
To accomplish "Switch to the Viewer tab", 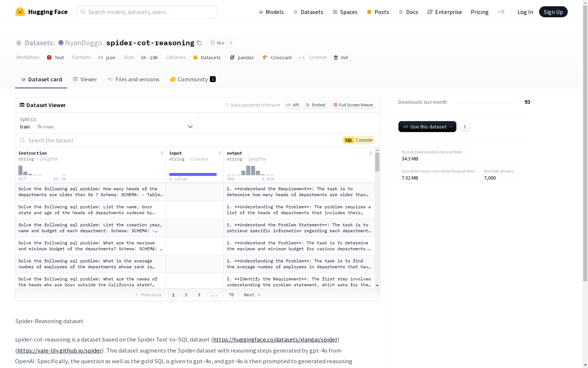I will (x=85, y=79).
